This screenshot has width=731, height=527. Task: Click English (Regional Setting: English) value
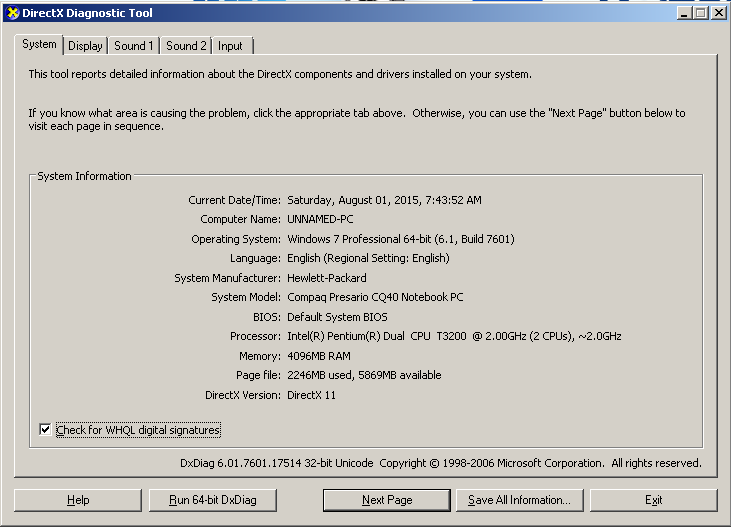pyautogui.click(x=368, y=258)
